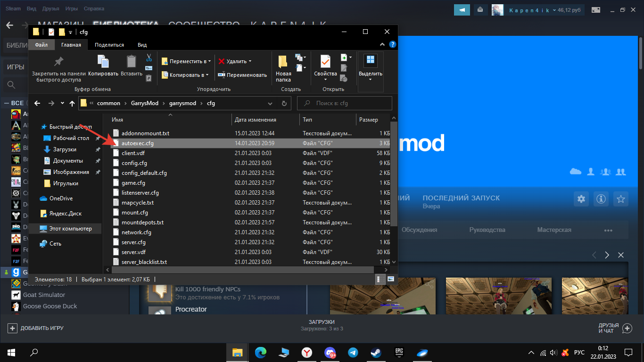Show hidden system tray icons
This screenshot has height=362, width=644.
coord(531,353)
